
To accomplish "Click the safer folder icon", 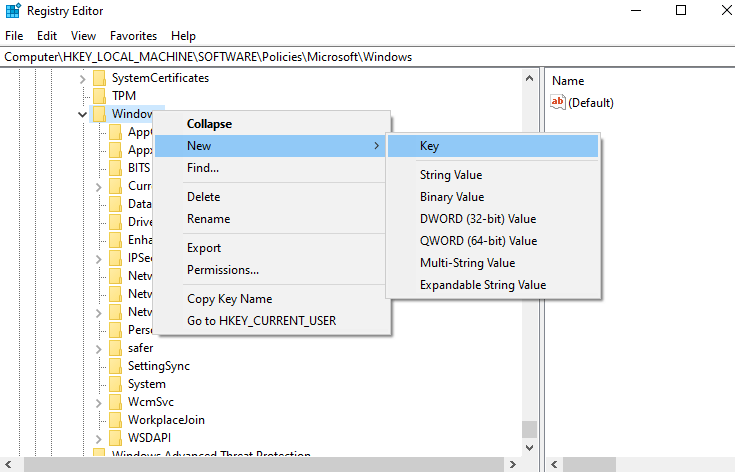I will click(115, 348).
